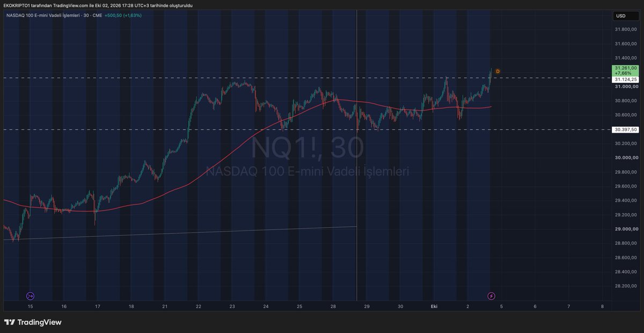
Task: Click date 16 on the time axis
Action: pos(64,307)
